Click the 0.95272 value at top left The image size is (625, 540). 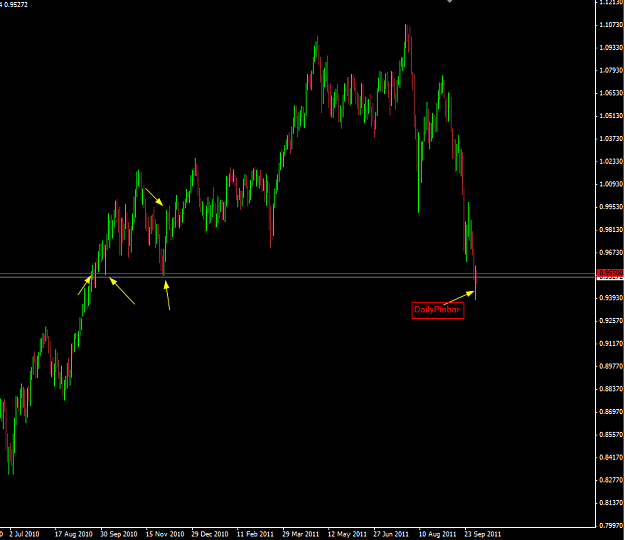[x=16, y=5]
